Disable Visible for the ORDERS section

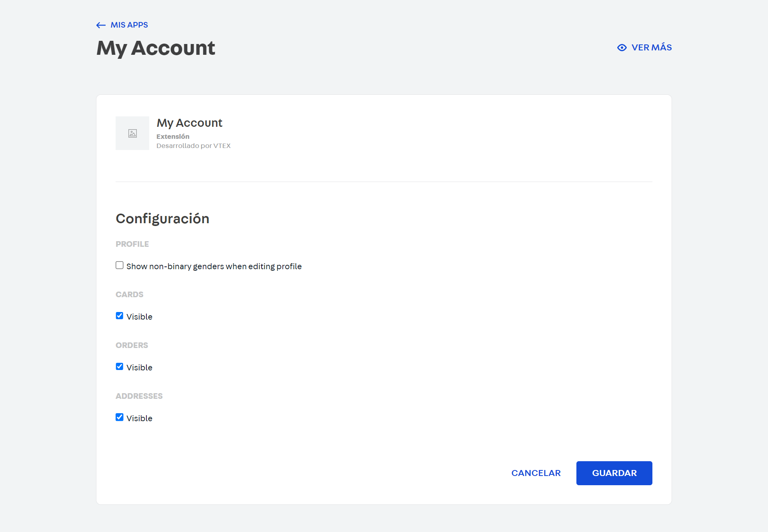pyautogui.click(x=119, y=366)
